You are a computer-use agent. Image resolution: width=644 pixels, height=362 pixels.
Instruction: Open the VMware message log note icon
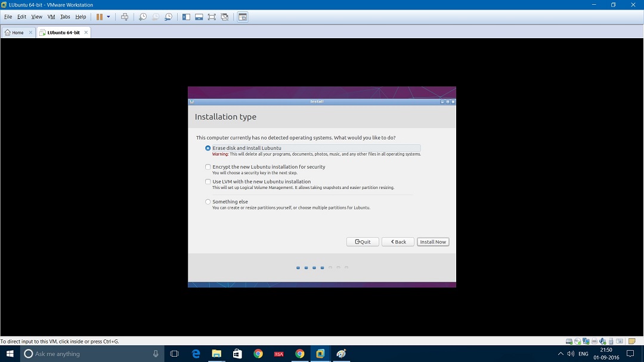click(x=632, y=342)
